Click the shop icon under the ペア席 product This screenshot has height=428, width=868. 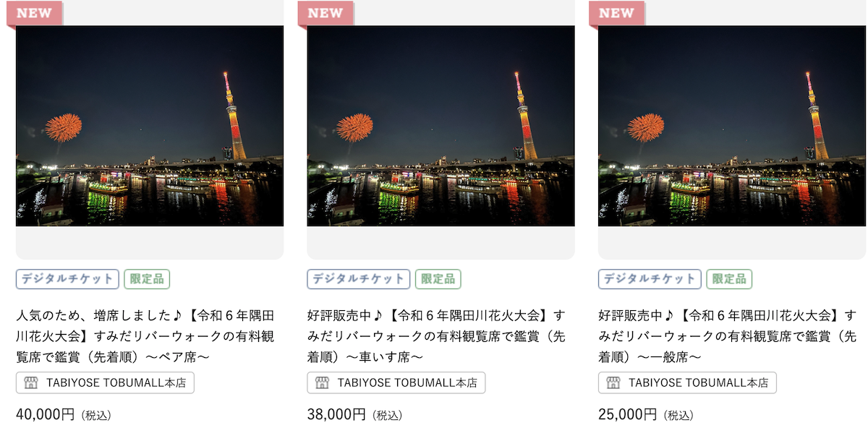pos(30,383)
